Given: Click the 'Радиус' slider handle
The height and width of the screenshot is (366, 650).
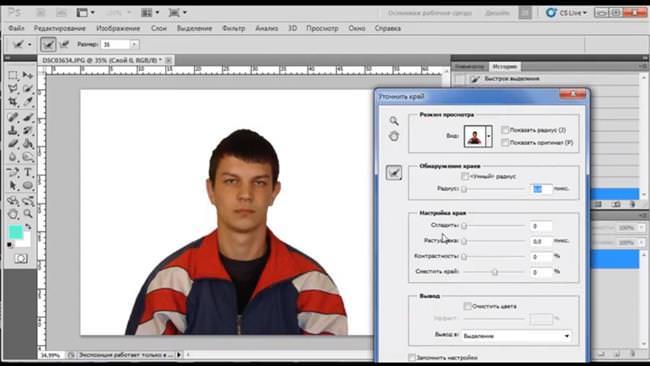Looking at the screenshot, I should tap(464, 189).
